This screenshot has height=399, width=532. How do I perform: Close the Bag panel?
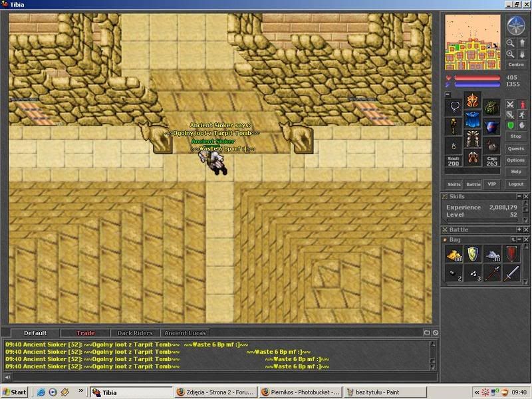(526, 239)
